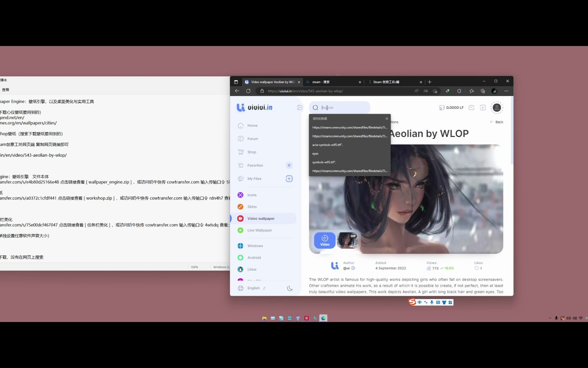The width and height of the screenshot is (588, 368).
Task: Open the user account avatar
Action: (497, 108)
